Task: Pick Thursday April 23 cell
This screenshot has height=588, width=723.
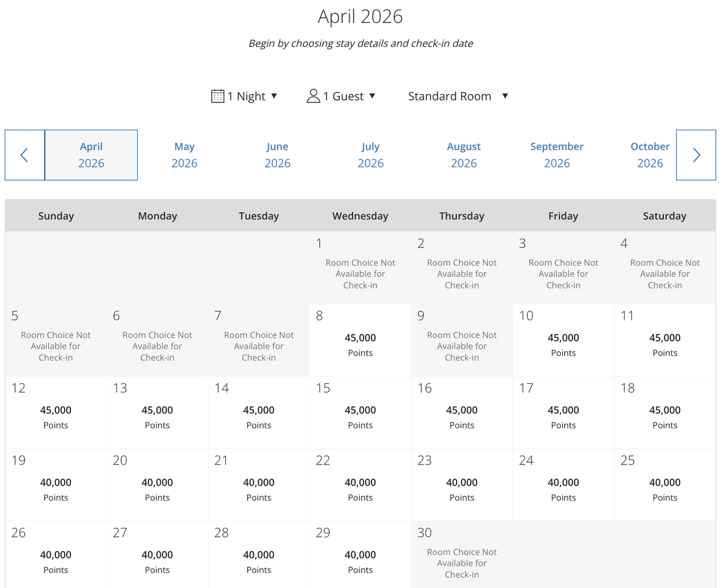Action: 462,485
